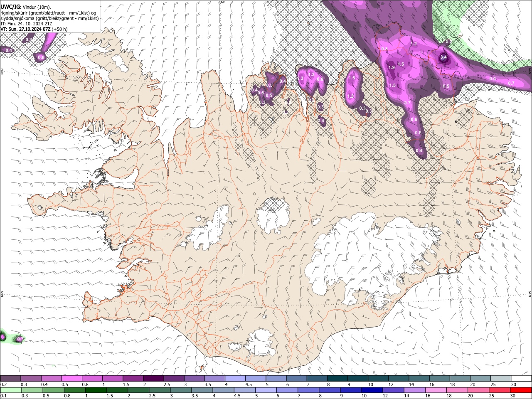Click the number 2.5 under the rain scale
532x399 pixels.
pos(151,396)
